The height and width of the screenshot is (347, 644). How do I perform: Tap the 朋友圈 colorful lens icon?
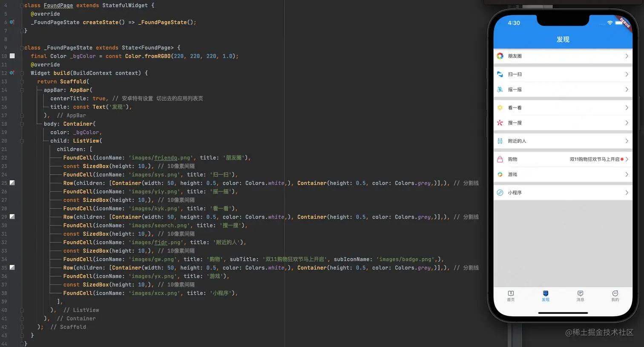(x=500, y=56)
